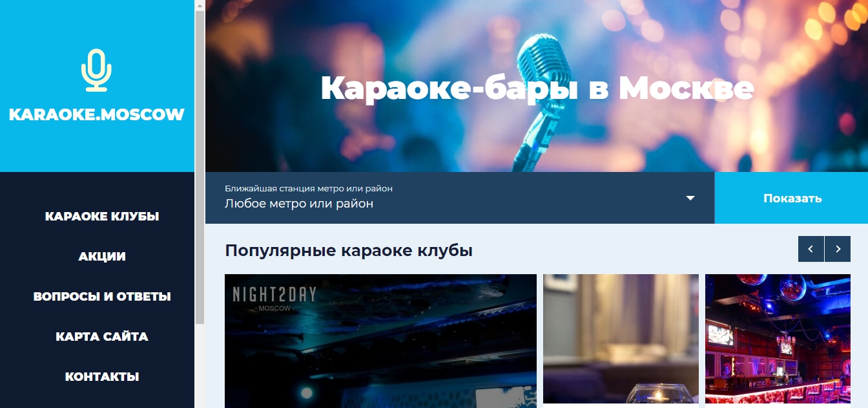Click the scrollbar up arrow

click(x=200, y=5)
